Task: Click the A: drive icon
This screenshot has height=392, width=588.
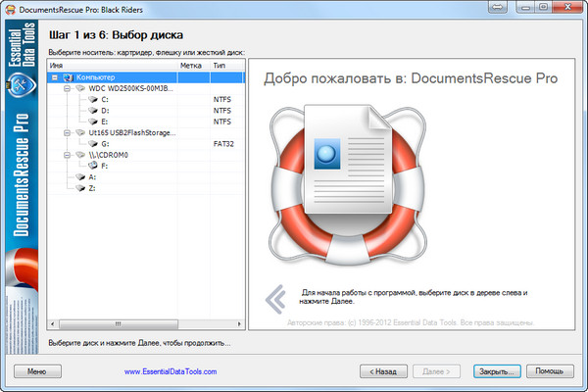Action: click(x=80, y=176)
